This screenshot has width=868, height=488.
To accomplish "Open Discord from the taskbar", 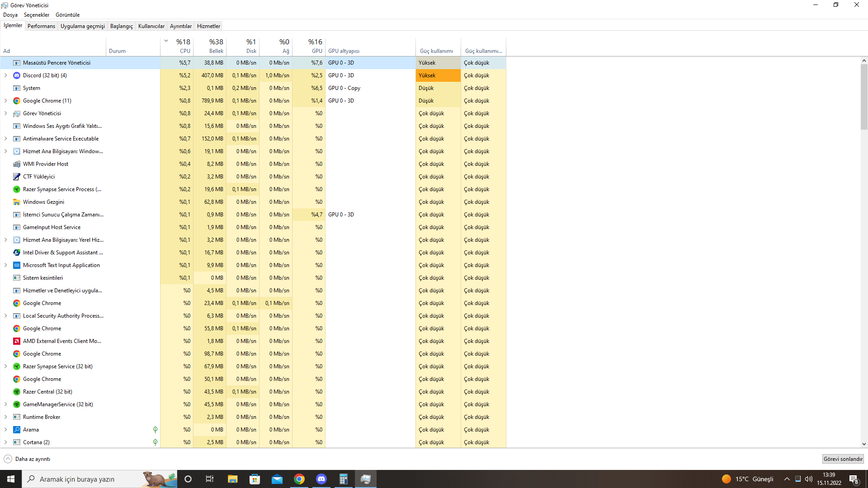I will (x=321, y=479).
